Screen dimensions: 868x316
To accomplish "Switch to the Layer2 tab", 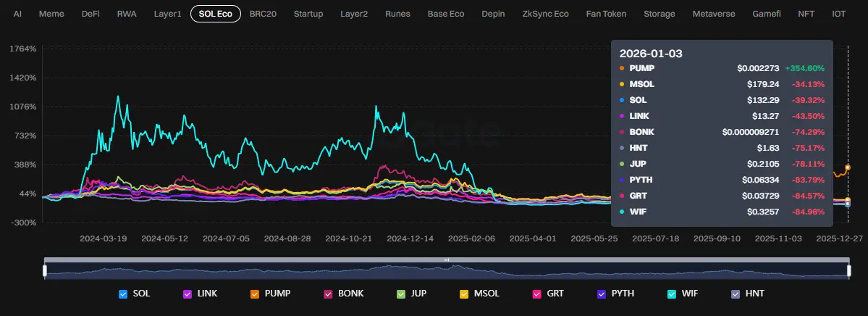I will (x=354, y=14).
